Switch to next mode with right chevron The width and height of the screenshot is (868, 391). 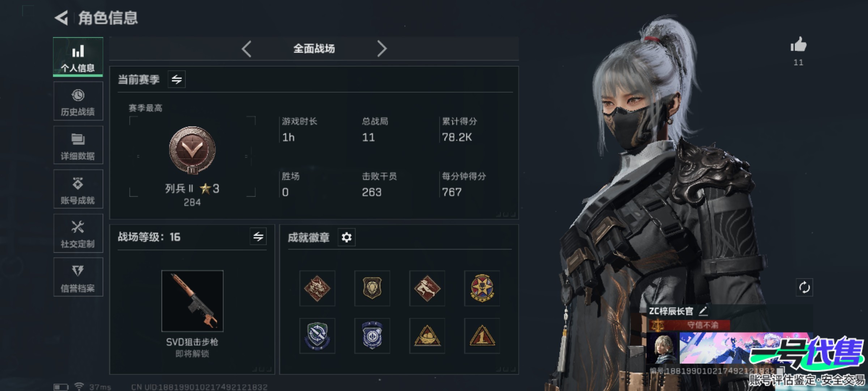(x=382, y=49)
